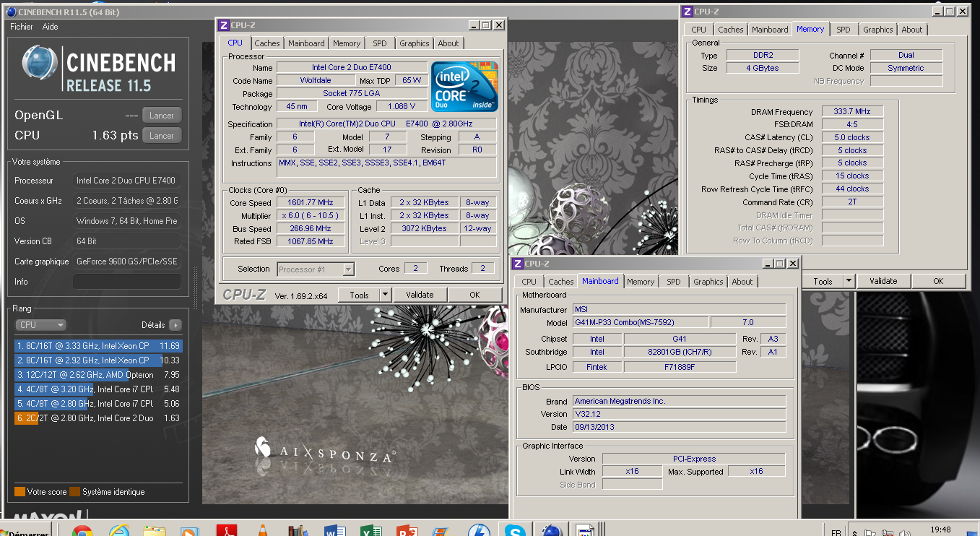980x536 pixels.
Task: Open the Processor #1 selection combo box
Action: (316, 269)
